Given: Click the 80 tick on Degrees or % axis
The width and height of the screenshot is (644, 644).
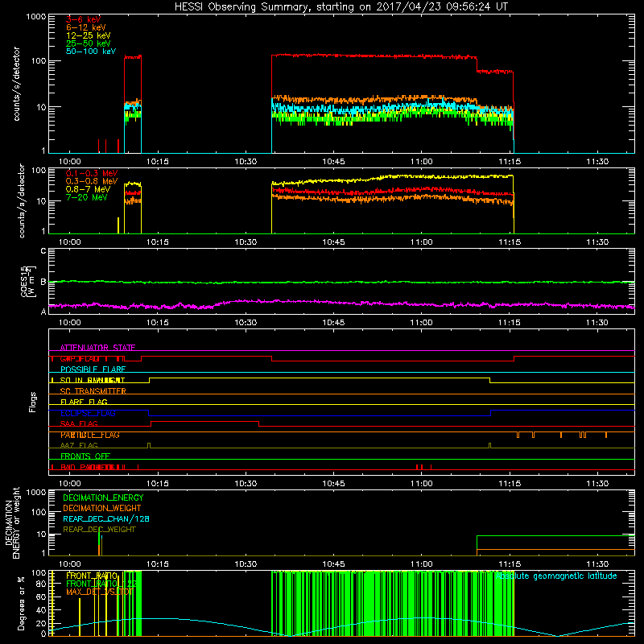Looking at the screenshot, I should [41, 584].
